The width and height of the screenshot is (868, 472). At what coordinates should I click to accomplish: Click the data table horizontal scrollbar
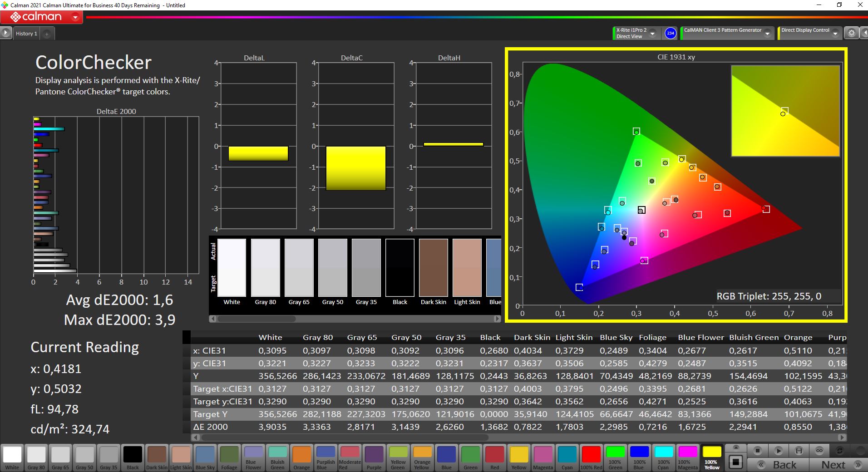pyautogui.click(x=345, y=438)
